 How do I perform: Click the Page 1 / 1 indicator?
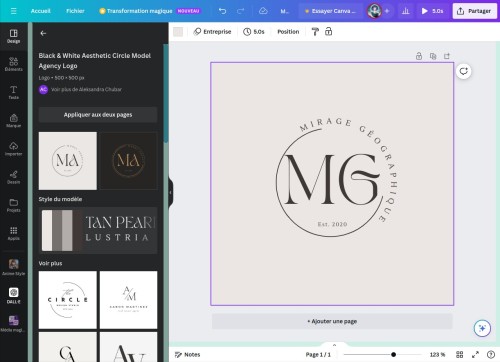(x=318, y=355)
